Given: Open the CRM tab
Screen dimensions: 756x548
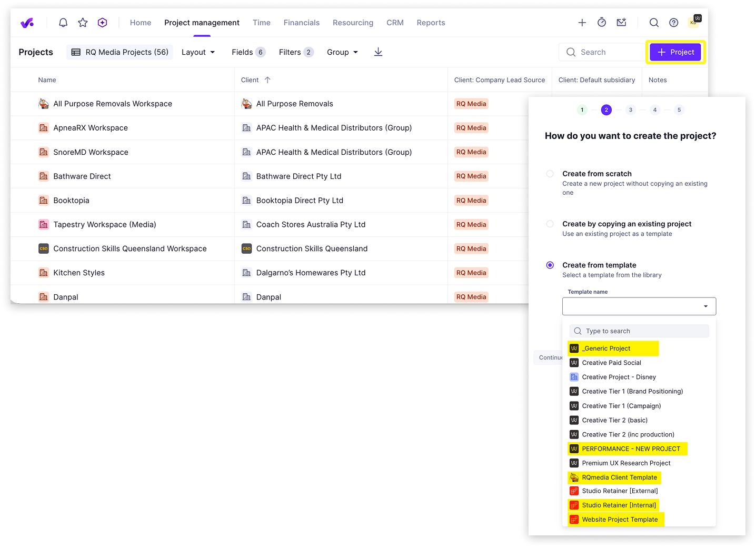Looking at the screenshot, I should pos(395,23).
